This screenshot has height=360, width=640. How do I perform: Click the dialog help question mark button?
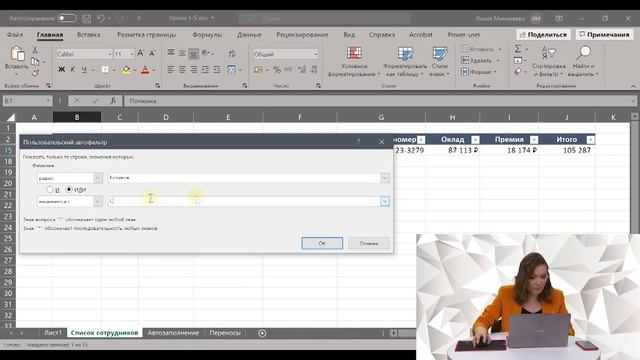pyautogui.click(x=358, y=142)
